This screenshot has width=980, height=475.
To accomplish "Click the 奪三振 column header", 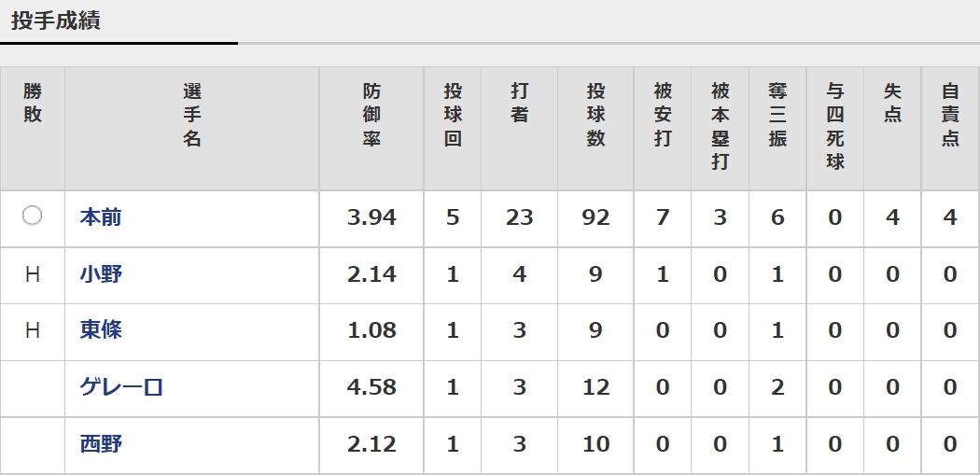I will tap(777, 116).
